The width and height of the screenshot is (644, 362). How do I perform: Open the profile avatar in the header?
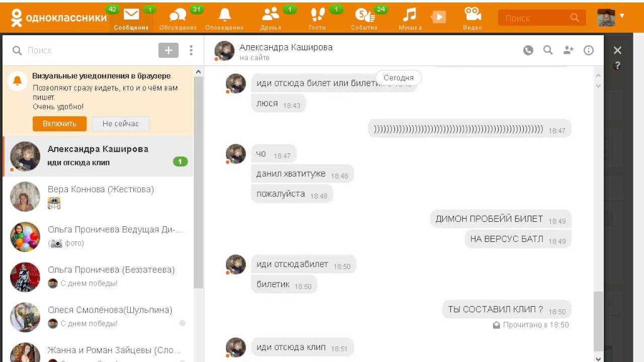606,18
